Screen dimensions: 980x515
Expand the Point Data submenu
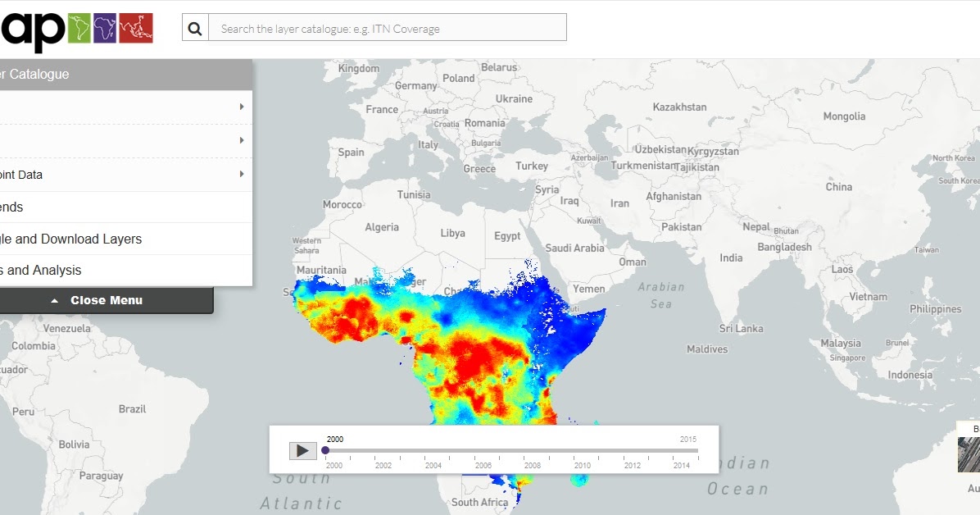(x=240, y=174)
